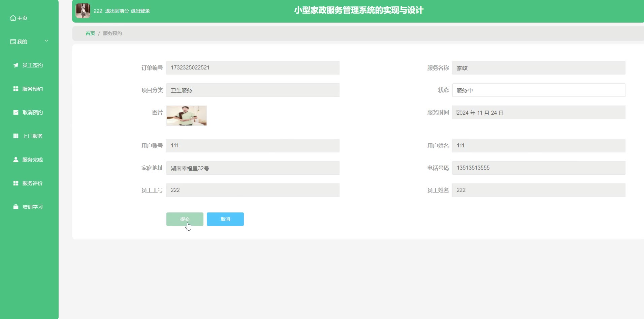Image resolution: width=644 pixels, height=319 pixels.
Task: Click the 家庭地址 field showing 湖南幸福里32号
Action: [253, 168]
